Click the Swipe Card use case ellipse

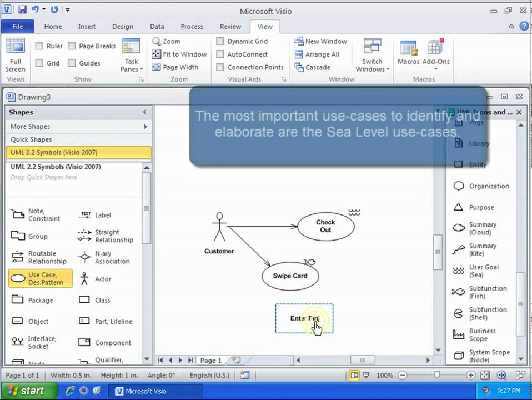(x=290, y=276)
